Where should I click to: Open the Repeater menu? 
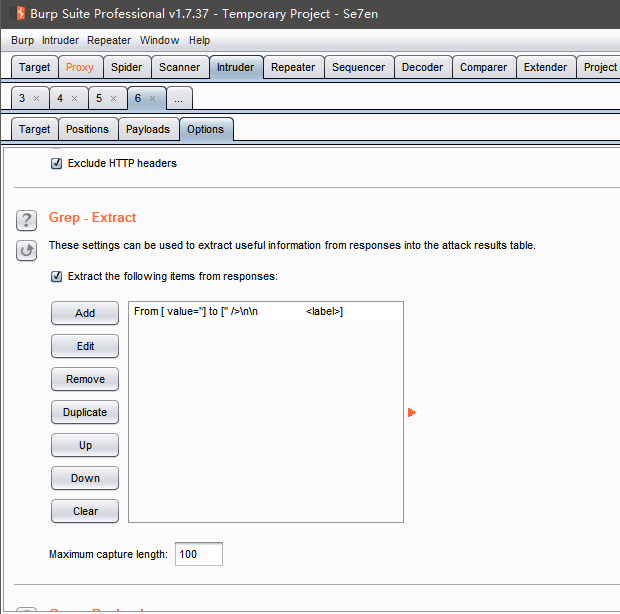click(x=109, y=40)
